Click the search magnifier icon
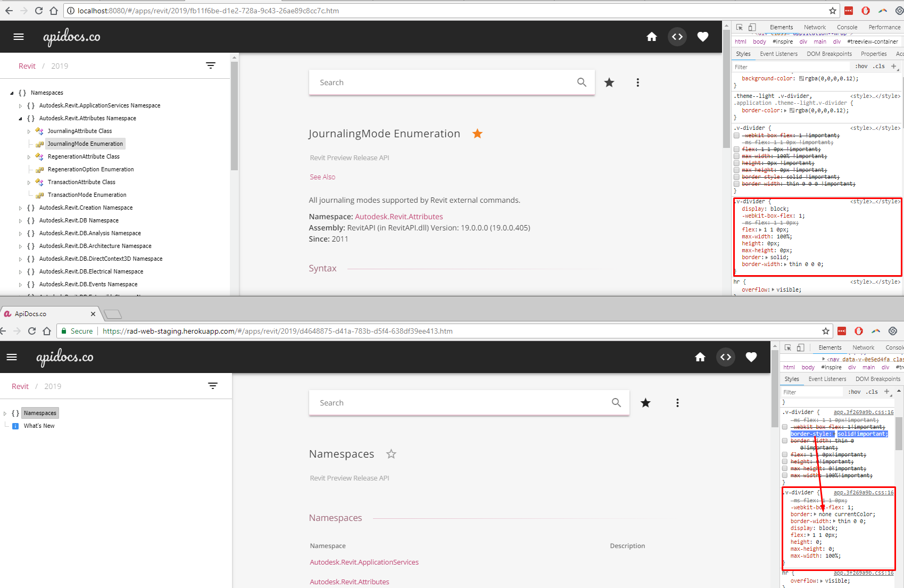The height and width of the screenshot is (588, 904). [x=581, y=82]
